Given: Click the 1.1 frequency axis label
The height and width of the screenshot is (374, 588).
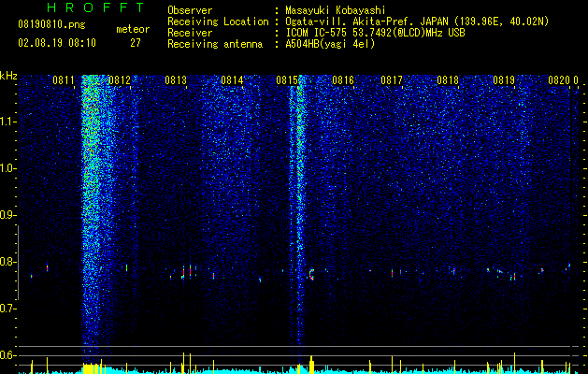Looking at the screenshot, I should [x=7, y=122].
